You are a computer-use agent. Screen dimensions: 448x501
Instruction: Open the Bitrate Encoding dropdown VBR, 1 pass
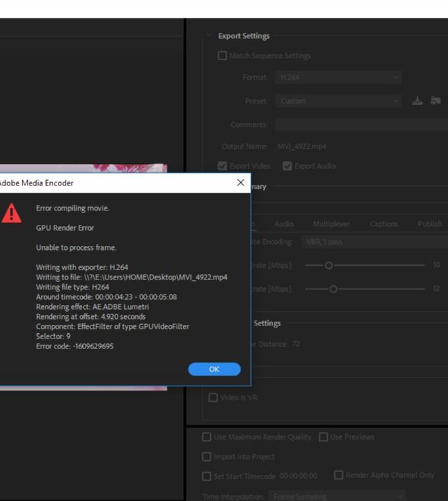374,242
